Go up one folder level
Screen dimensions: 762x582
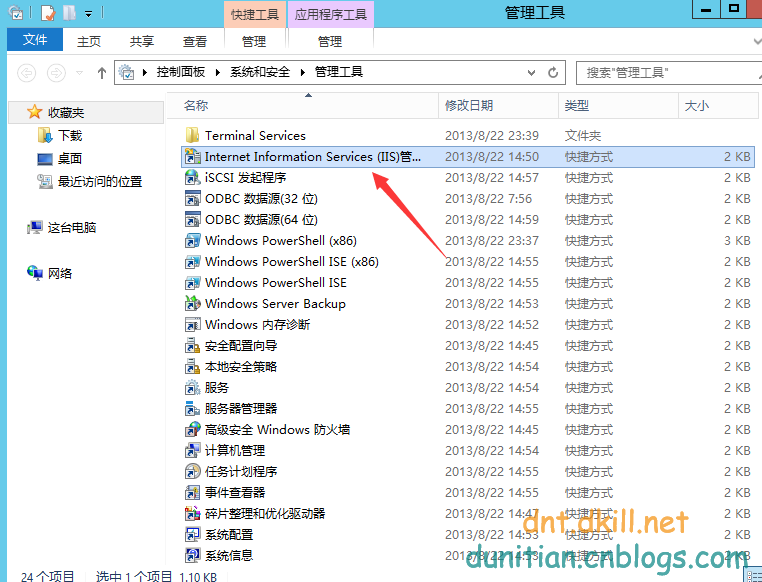tap(102, 73)
